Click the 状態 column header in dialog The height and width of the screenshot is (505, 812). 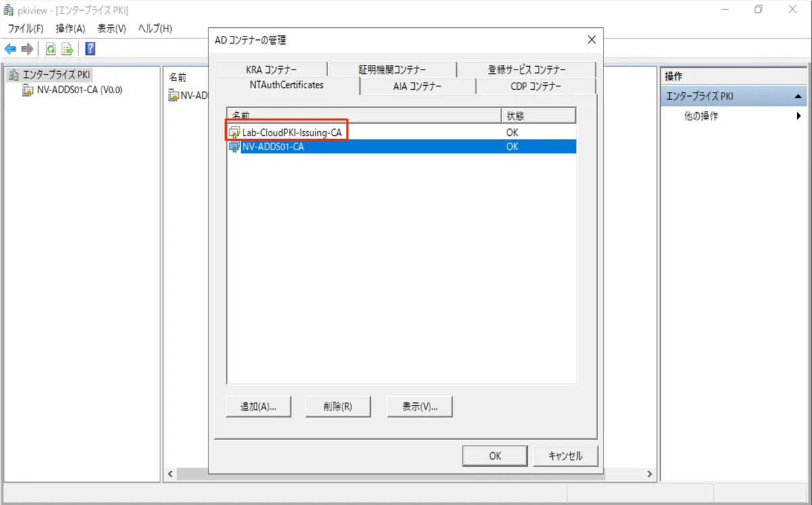pos(539,115)
